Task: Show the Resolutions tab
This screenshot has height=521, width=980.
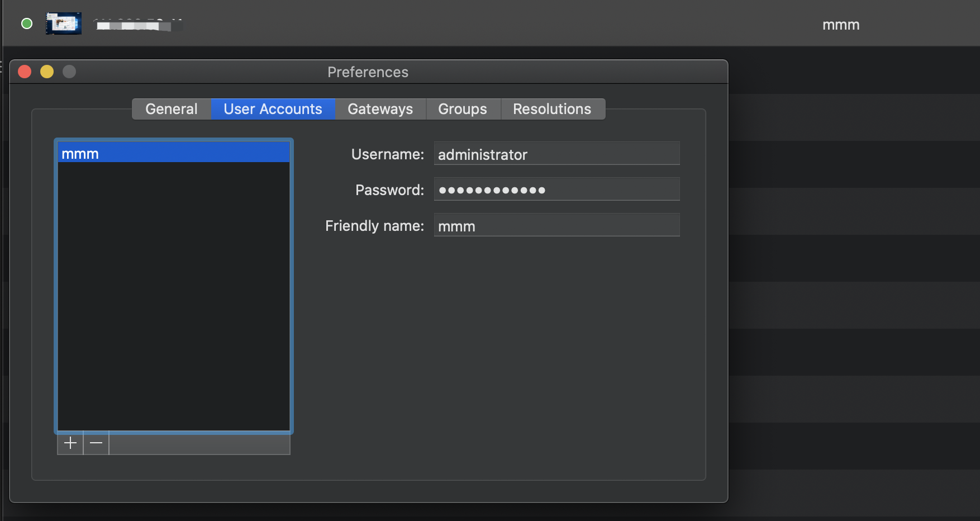Action: click(x=552, y=109)
